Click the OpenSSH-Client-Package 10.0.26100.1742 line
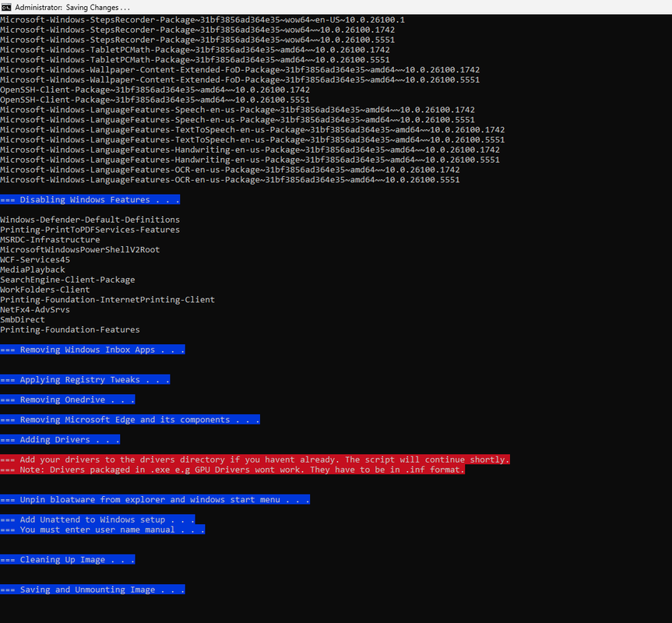Screen dimensions: 672x623 pos(155,90)
